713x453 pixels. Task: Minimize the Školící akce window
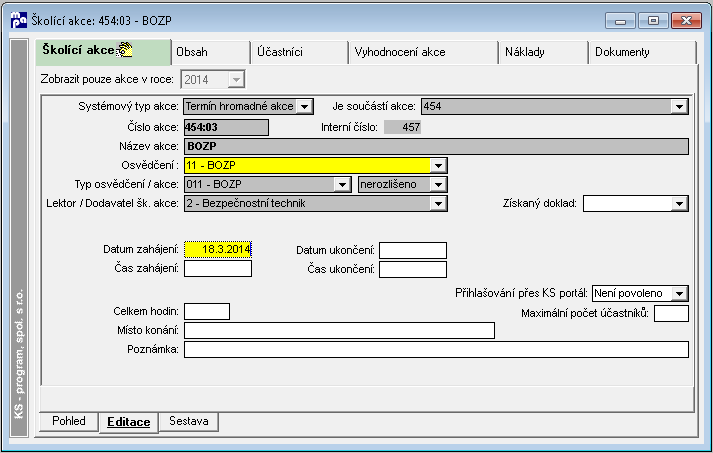tap(620, 21)
